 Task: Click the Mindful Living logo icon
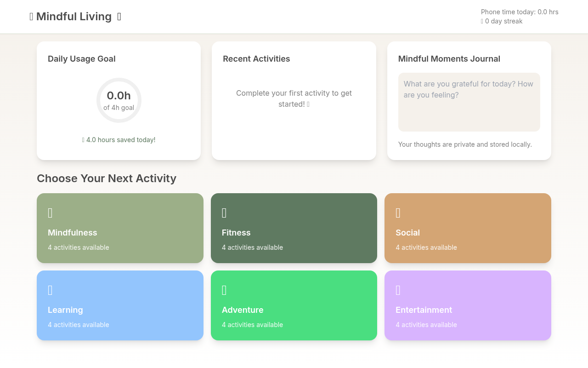[x=31, y=17]
